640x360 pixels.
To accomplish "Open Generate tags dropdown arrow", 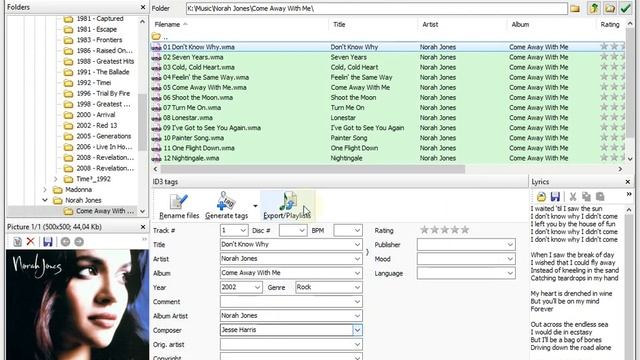I will 256,206.
